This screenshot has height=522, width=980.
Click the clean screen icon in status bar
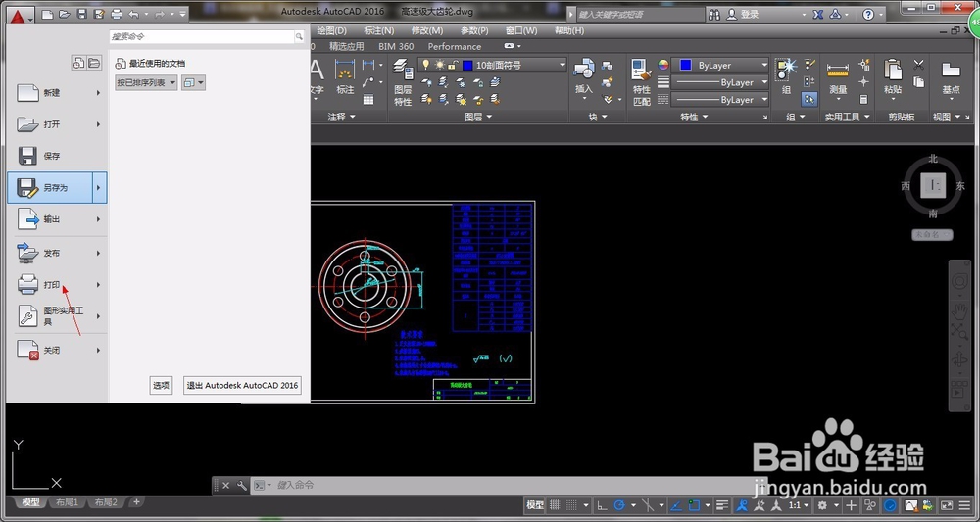pos(947,505)
